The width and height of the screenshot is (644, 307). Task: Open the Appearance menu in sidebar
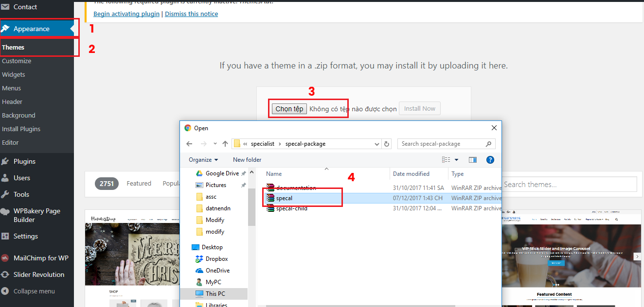[x=37, y=29]
